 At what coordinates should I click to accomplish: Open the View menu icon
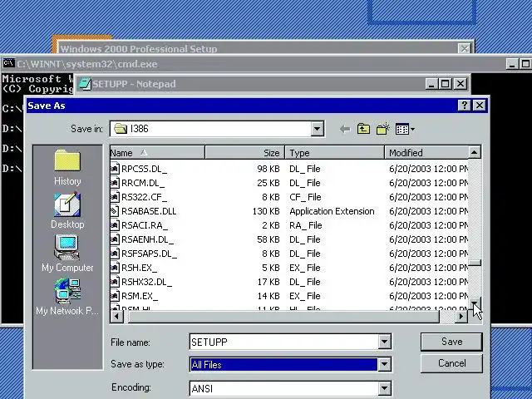[x=405, y=129]
